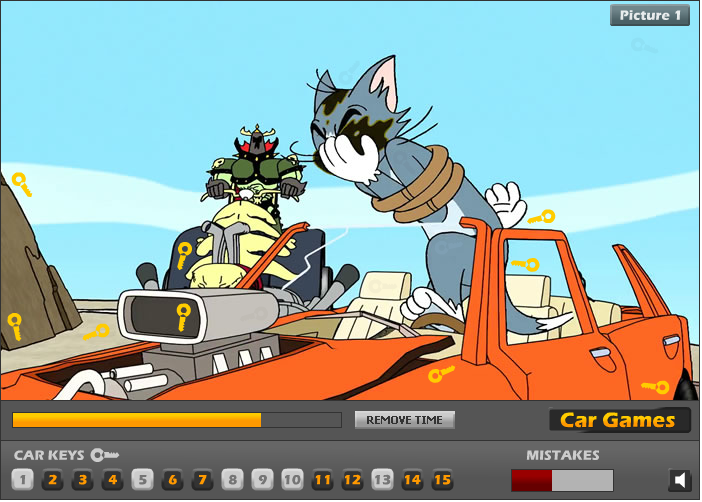Click the yellow key on the orange car hood
Image resolution: width=702 pixels, height=502 pixels.
tap(441, 374)
